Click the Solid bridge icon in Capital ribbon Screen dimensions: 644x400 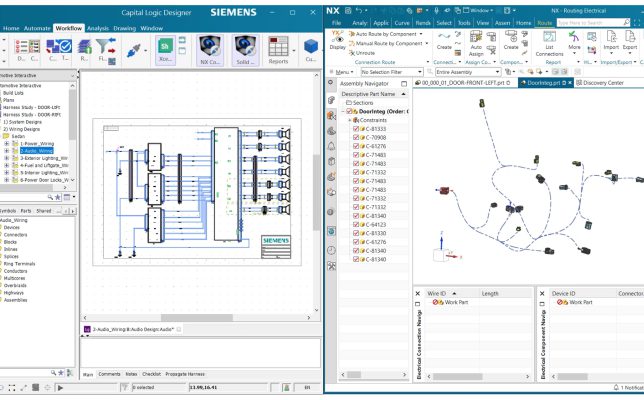[x=245, y=50]
